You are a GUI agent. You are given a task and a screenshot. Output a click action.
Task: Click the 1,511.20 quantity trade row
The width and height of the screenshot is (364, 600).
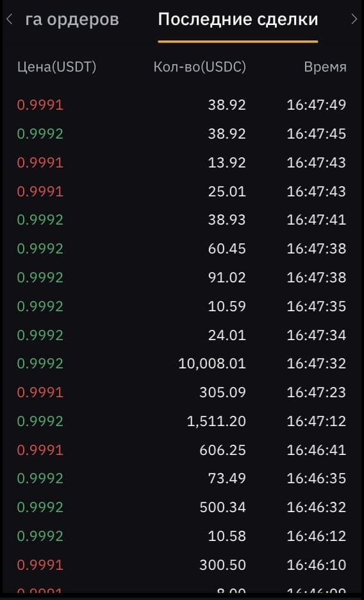182,422
